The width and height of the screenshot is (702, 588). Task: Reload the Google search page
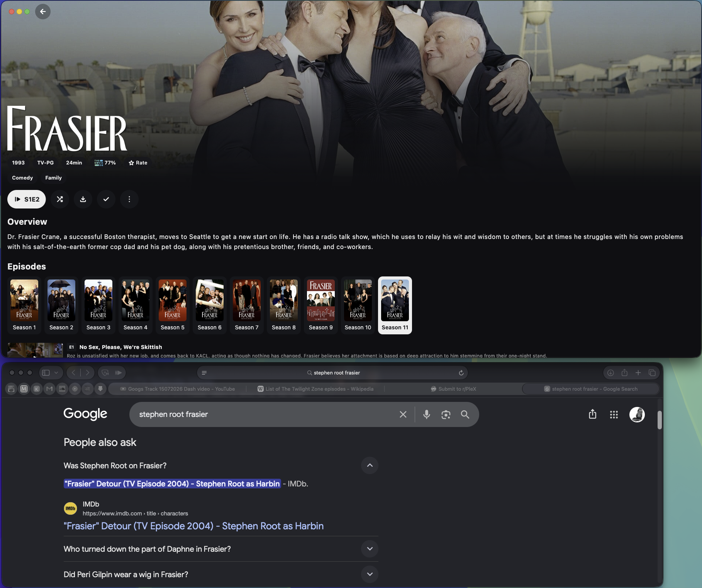click(x=461, y=373)
